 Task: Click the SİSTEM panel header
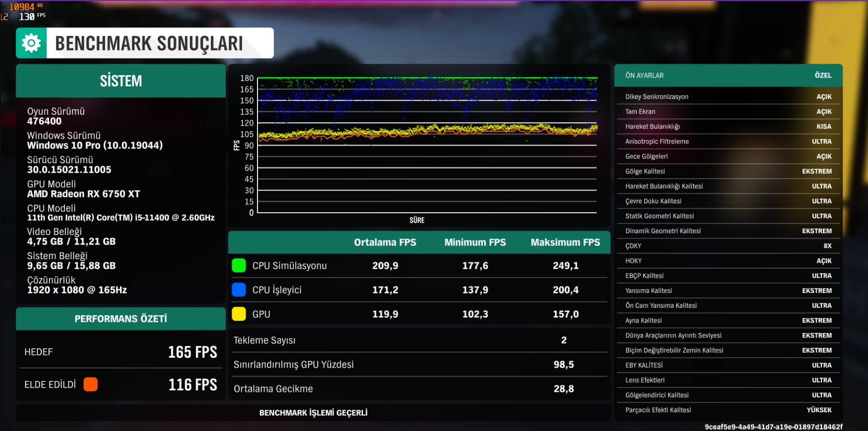pyautogui.click(x=121, y=81)
